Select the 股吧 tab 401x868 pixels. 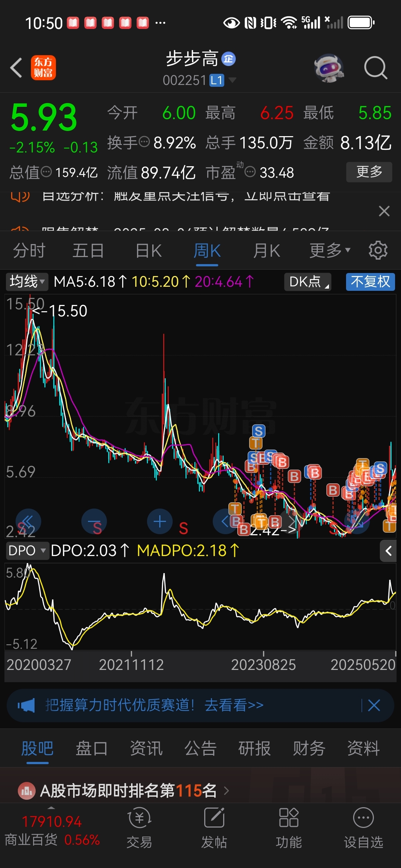click(37, 748)
